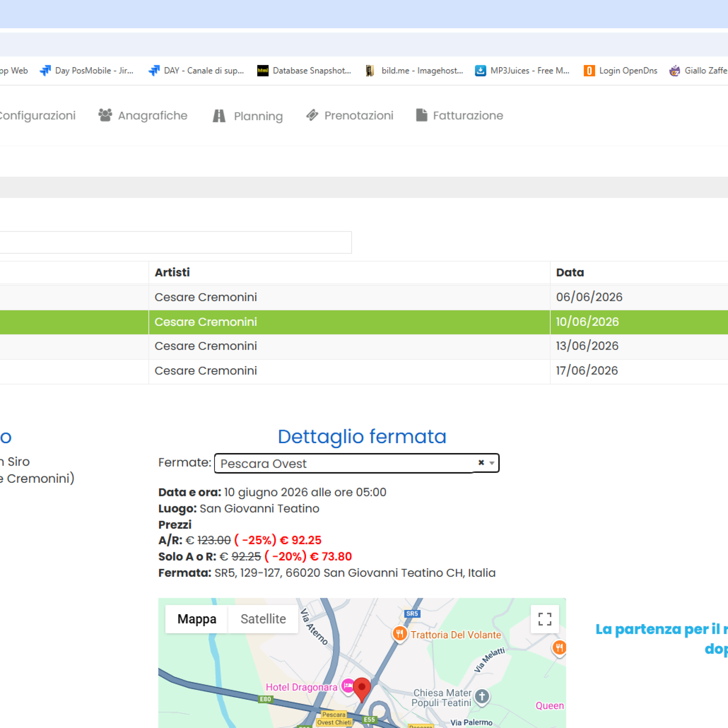728x728 pixels.
Task: Switch map to Mappa view
Action: pos(197,619)
